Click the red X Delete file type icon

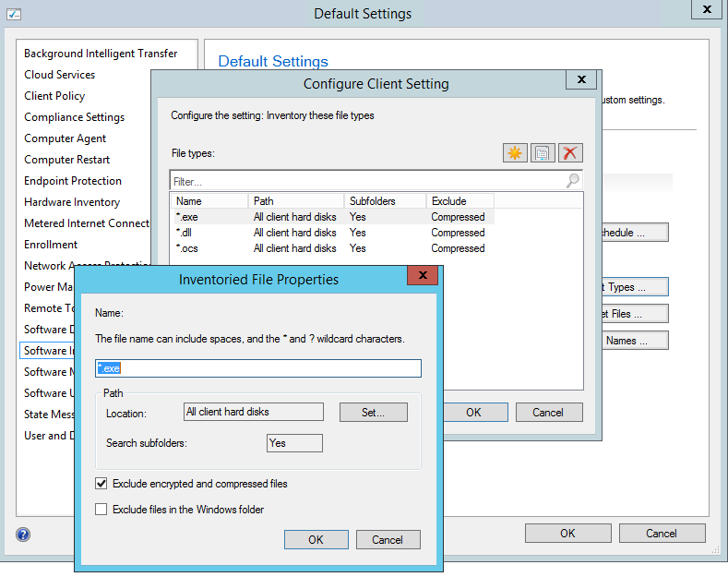point(570,153)
